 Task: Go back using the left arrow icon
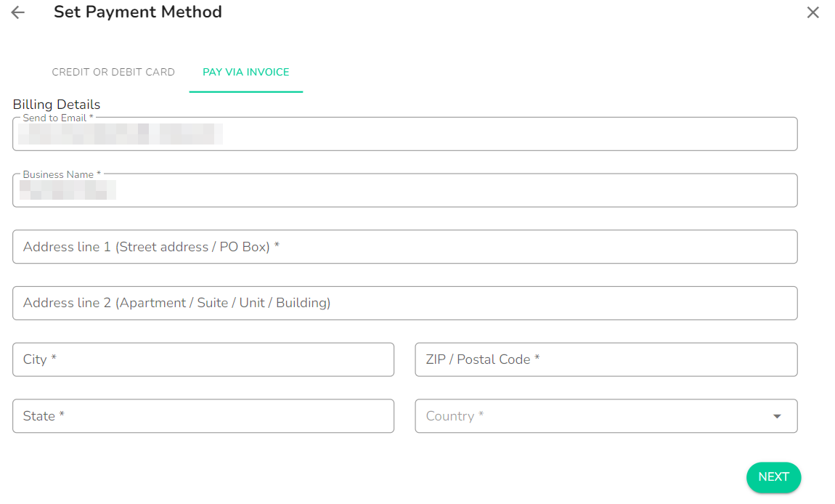tap(17, 12)
